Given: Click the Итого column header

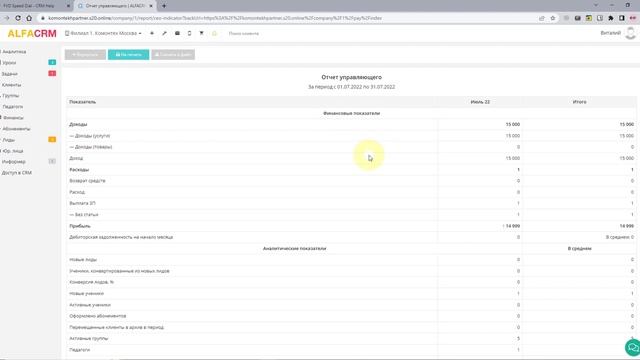Looking at the screenshot, I should pyautogui.click(x=580, y=102).
